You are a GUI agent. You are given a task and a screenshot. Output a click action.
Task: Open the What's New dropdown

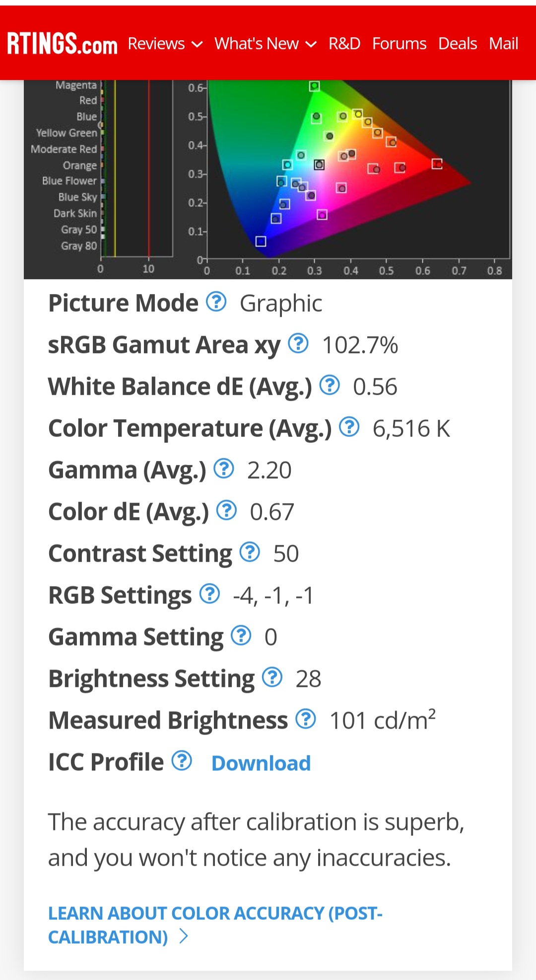[266, 44]
